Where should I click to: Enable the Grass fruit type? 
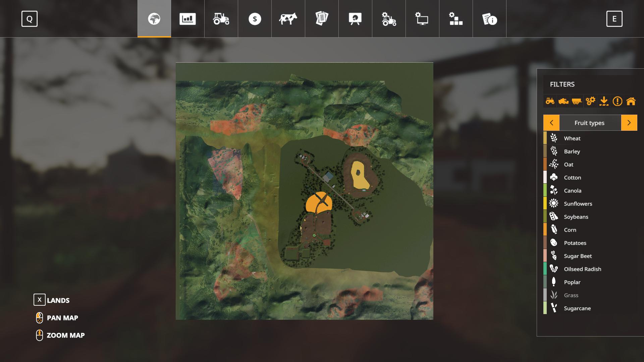tap(571, 295)
